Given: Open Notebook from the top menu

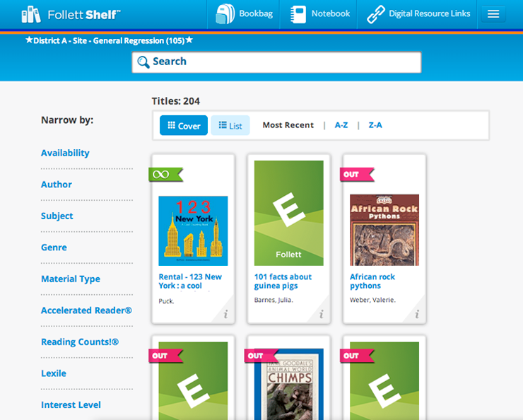Looking at the screenshot, I should pos(319,14).
